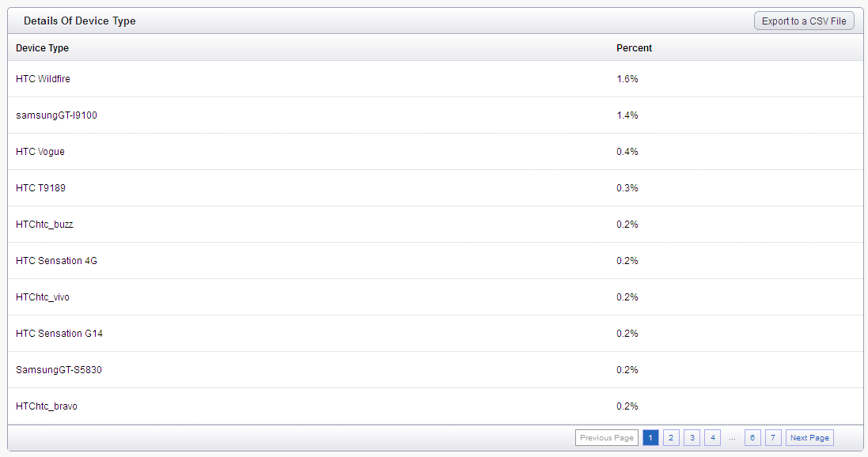Open the SamsungGT-S5830 entry
This screenshot has width=868, height=457.
(435, 369)
